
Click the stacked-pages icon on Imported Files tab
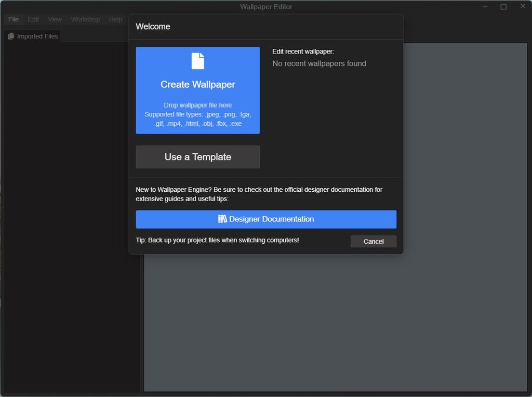tap(11, 36)
